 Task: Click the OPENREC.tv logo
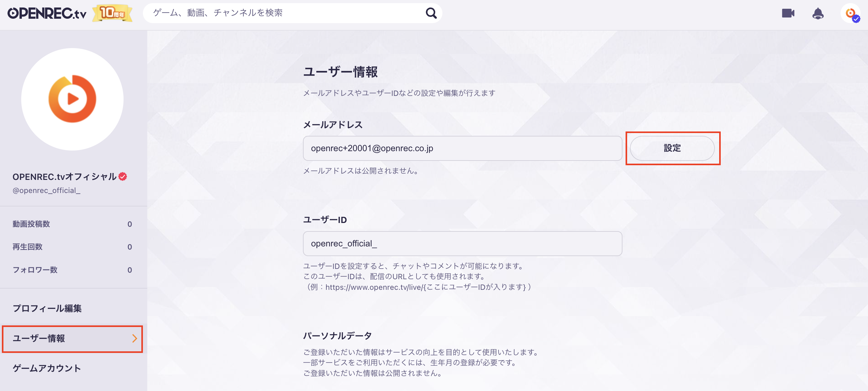coord(47,13)
